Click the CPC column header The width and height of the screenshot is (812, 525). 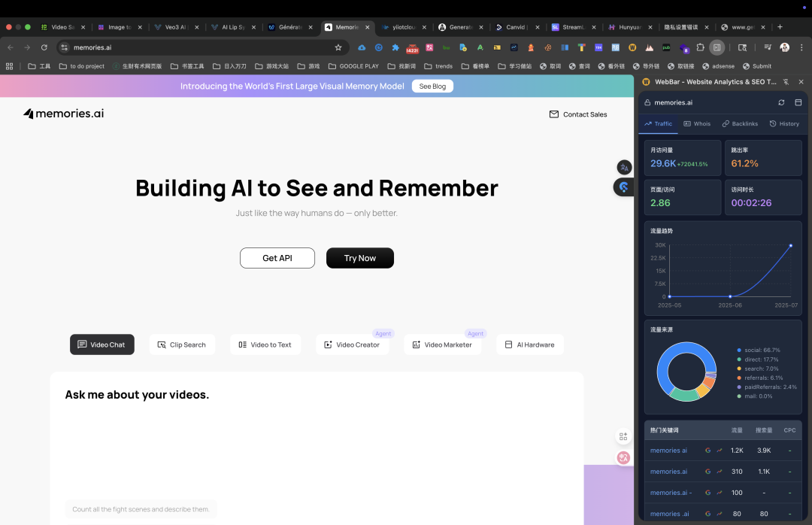point(789,430)
